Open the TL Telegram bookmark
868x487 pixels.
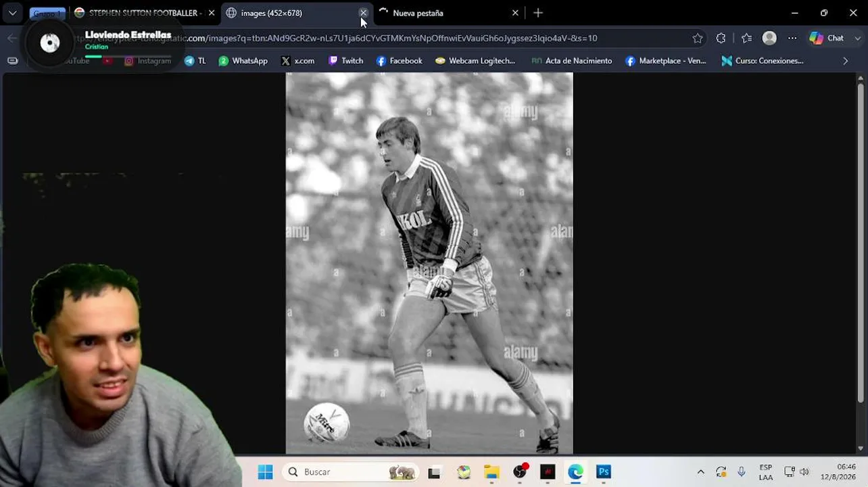195,61
